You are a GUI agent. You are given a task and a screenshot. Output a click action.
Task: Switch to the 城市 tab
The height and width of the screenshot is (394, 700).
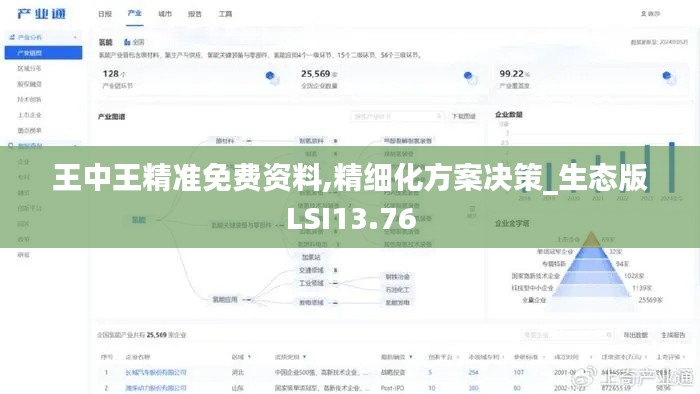pyautogui.click(x=165, y=14)
